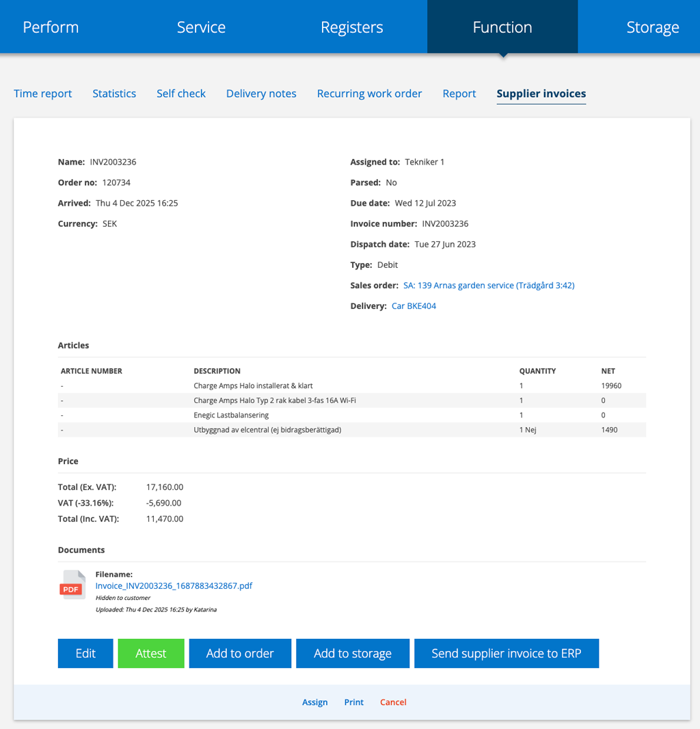Click the green Attest button

click(x=151, y=653)
